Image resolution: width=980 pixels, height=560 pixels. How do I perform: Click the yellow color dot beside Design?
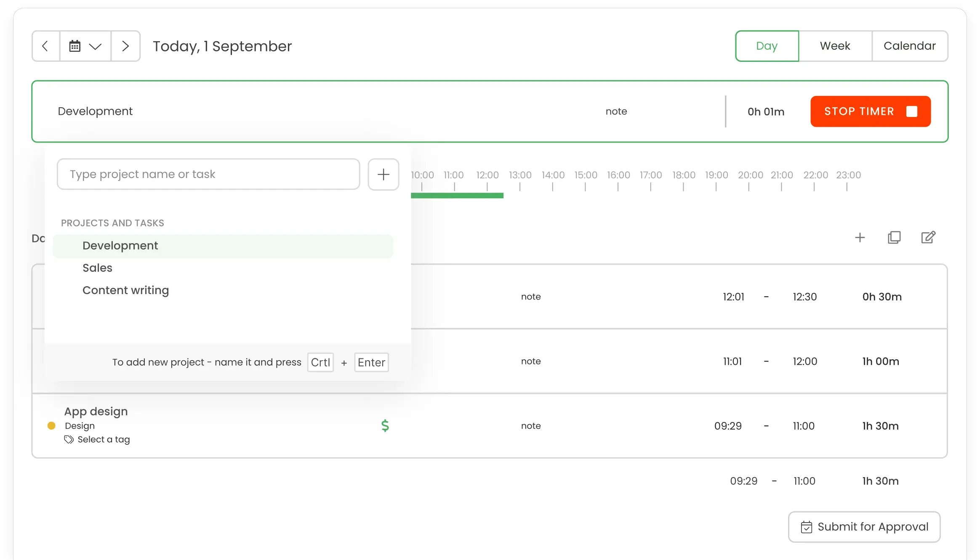pos(52,426)
